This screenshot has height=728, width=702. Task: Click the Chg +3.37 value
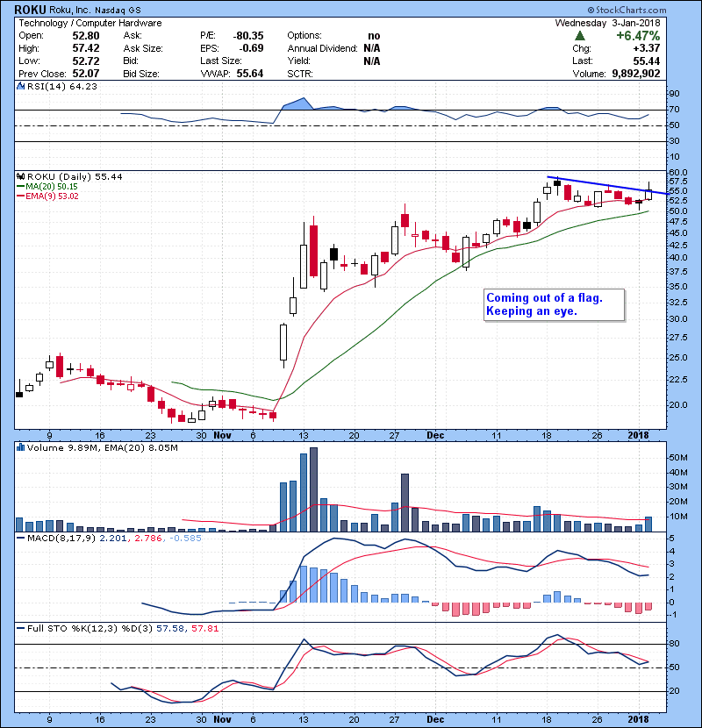[x=646, y=48]
